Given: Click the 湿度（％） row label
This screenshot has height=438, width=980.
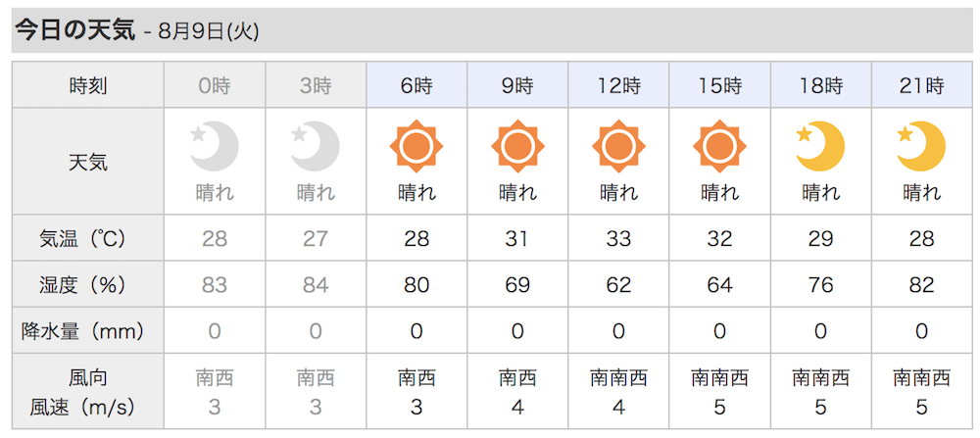Looking at the screenshot, I should [88, 285].
